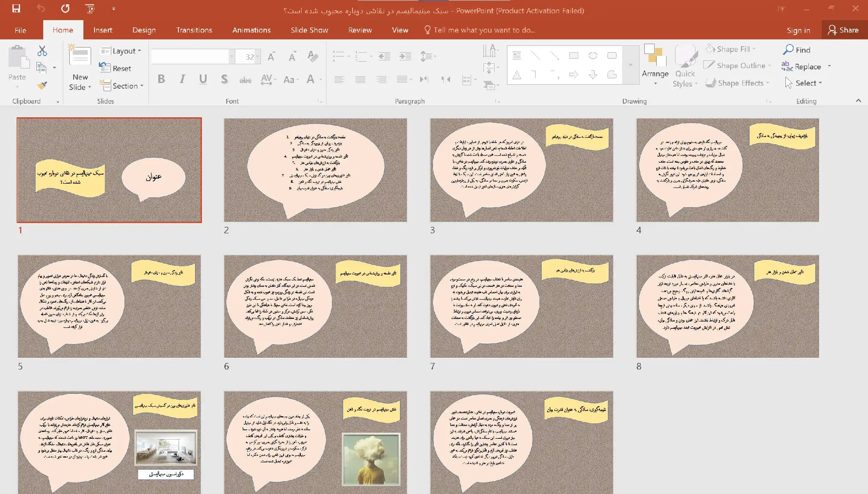This screenshot has width=868, height=494.
Task: Expand the shapes gallery More arrow
Action: pyautogui.click(x=630, y=65)
